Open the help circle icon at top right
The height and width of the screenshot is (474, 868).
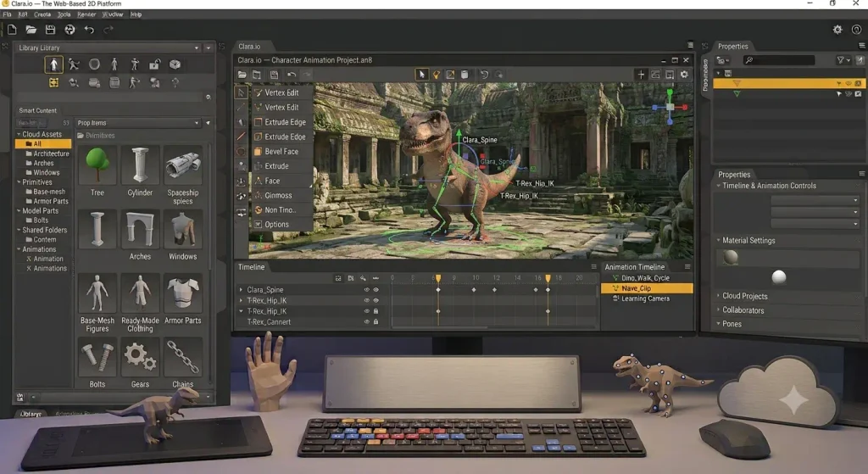[856, 30]
